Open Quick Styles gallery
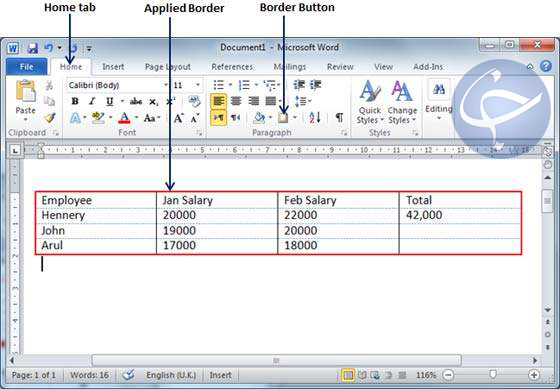The width and height of the screenshot is (560, 389). pos(370,102)
